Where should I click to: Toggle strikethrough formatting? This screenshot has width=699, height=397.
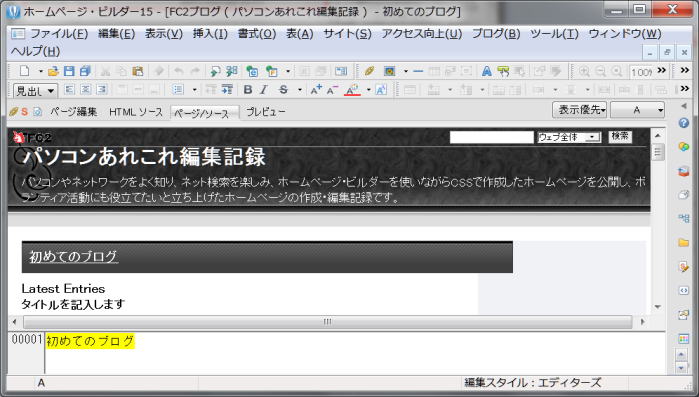[x=283, y=90]
